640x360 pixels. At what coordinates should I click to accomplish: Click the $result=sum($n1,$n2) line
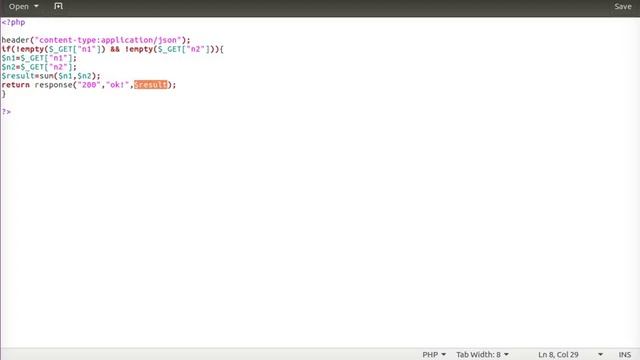[x=51, y=76]
